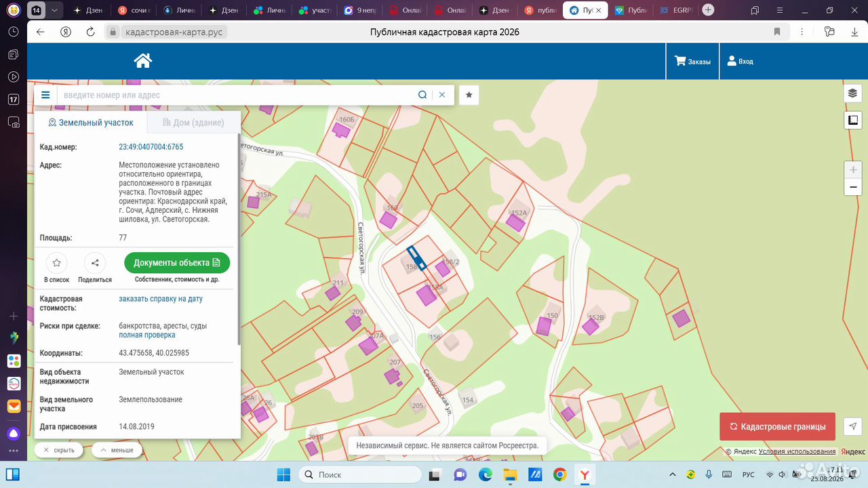Open the Windows Start menu

[283, 474]
